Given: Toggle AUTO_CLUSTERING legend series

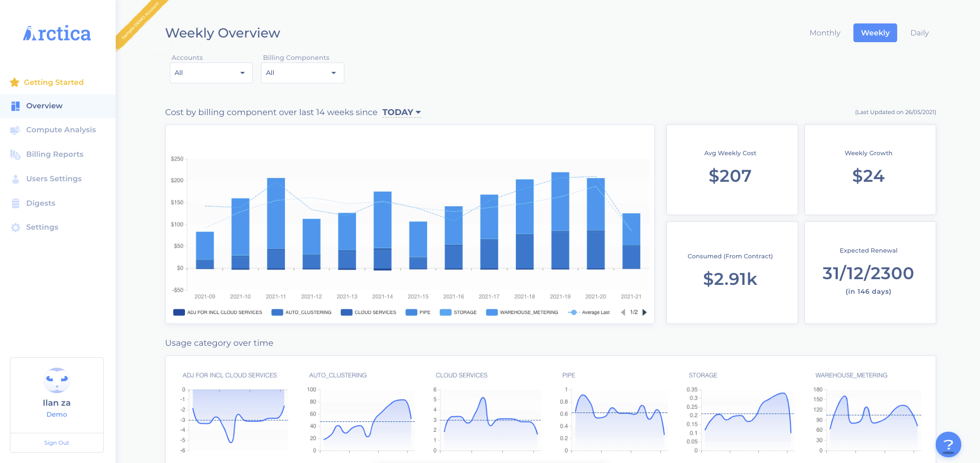Looking at the screenshot, I should click(302, 312).
